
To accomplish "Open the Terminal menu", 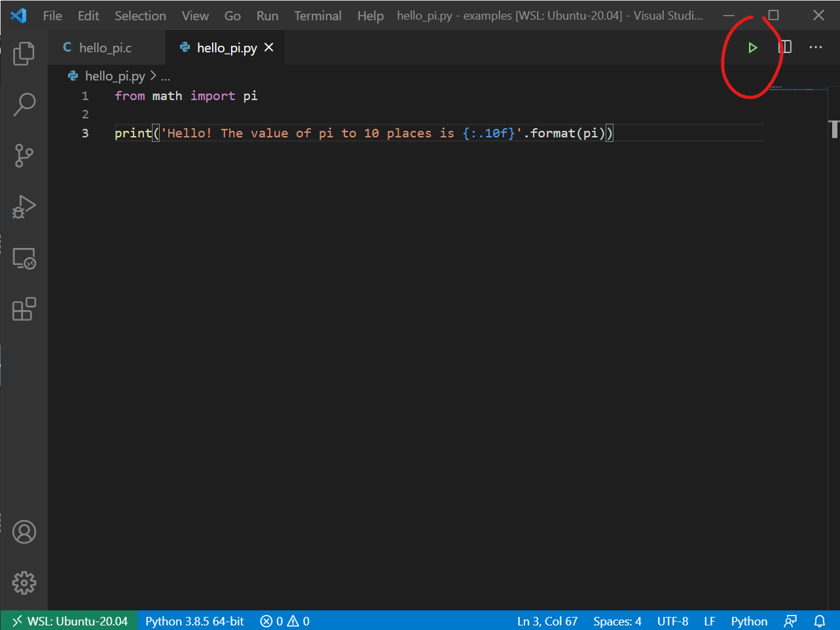I will 318,16.
